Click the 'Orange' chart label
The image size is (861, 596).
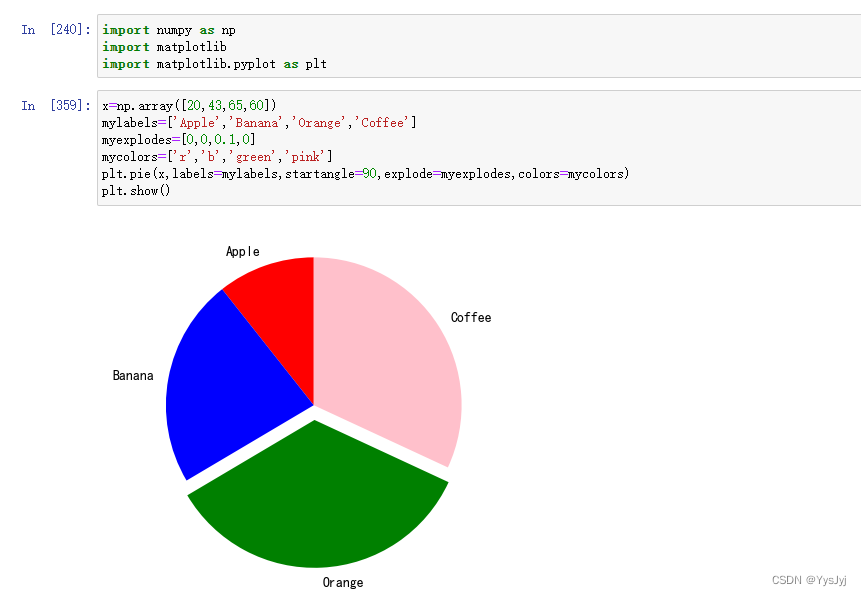[x=343, y=582]
